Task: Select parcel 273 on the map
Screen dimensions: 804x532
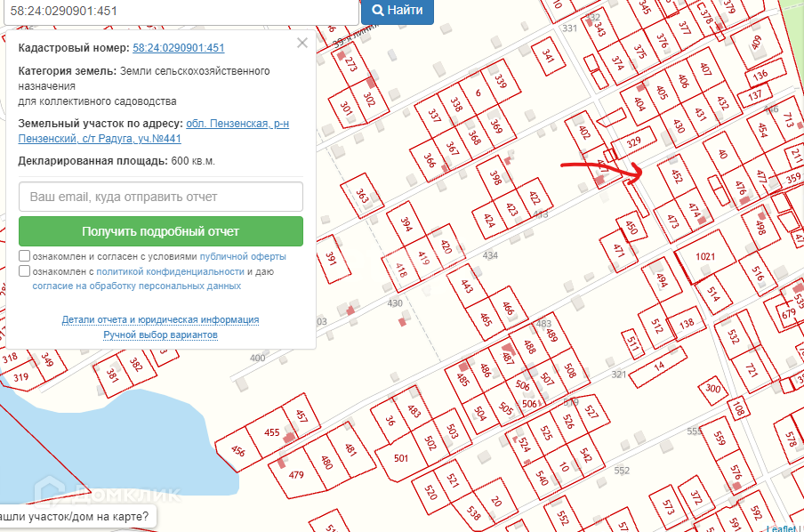Action: tap(350, 65)
